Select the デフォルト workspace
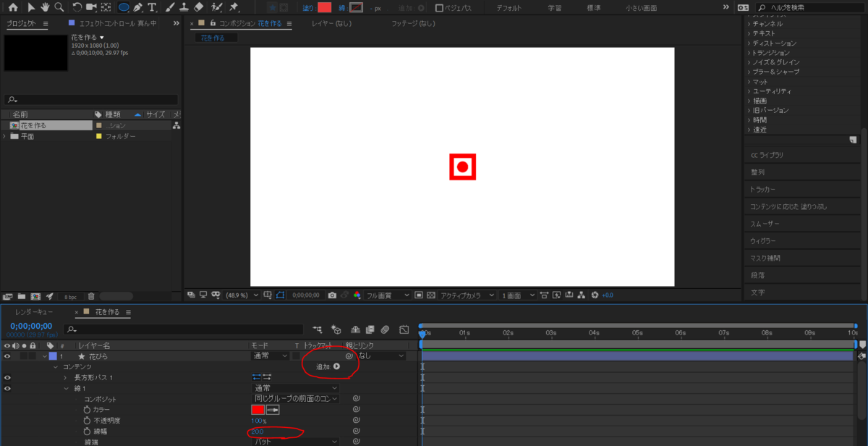This screenshot has width=868, height=446. point(509,8)
